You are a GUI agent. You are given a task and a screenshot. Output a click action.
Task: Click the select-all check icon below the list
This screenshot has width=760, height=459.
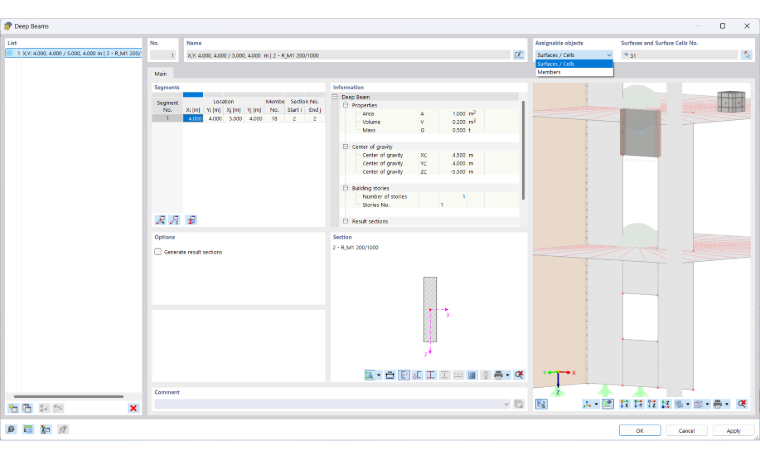click(44, 408)
